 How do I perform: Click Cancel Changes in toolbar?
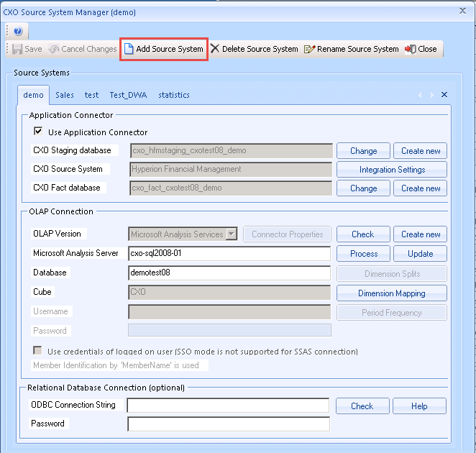(83, 49)
